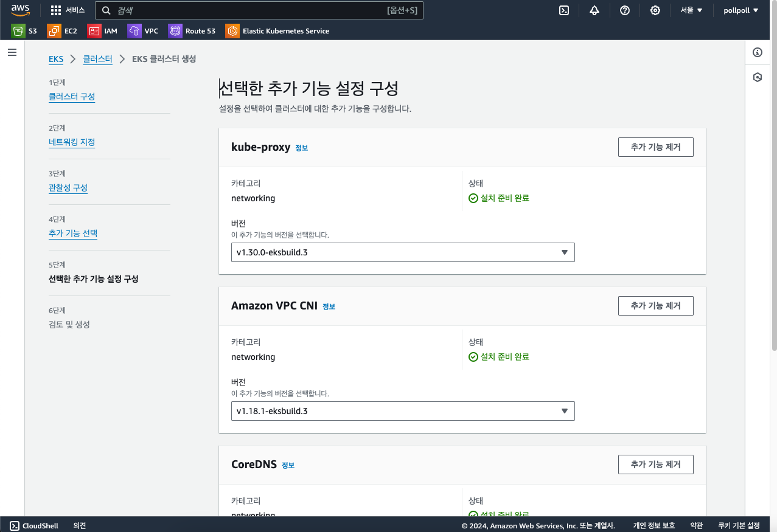Open the 서울 region dropdown
Viewport: 777px width, 532px height.
pyautogui.click(x=691, y=10)
